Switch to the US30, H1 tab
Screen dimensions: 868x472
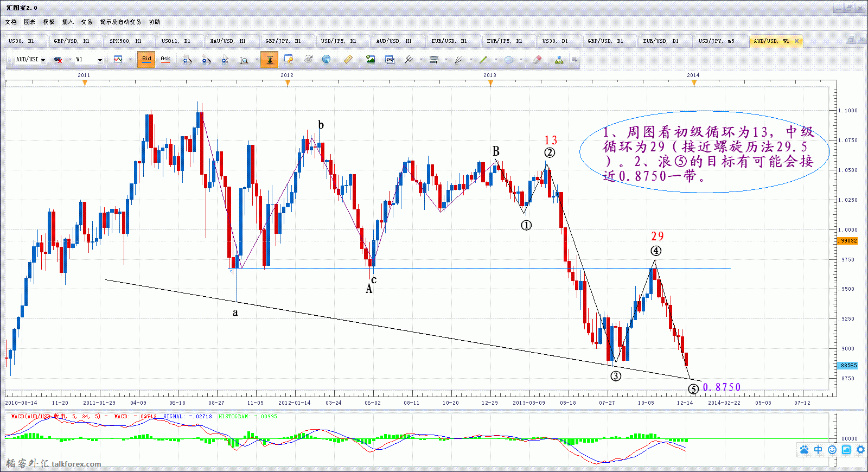(25, 41)
